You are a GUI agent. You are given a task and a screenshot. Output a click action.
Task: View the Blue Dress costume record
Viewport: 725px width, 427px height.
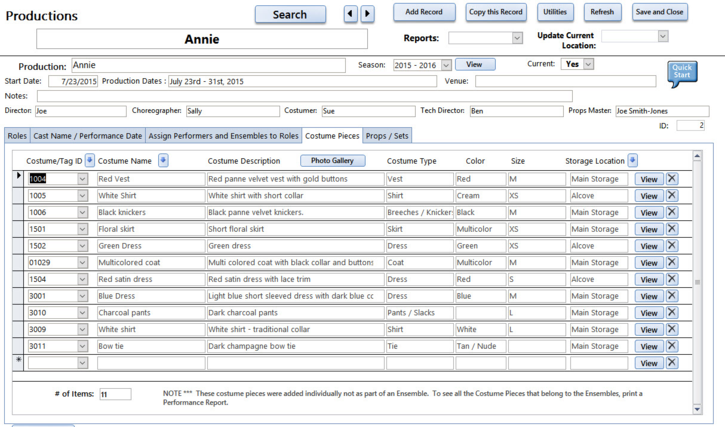click(x=649, y=296)
